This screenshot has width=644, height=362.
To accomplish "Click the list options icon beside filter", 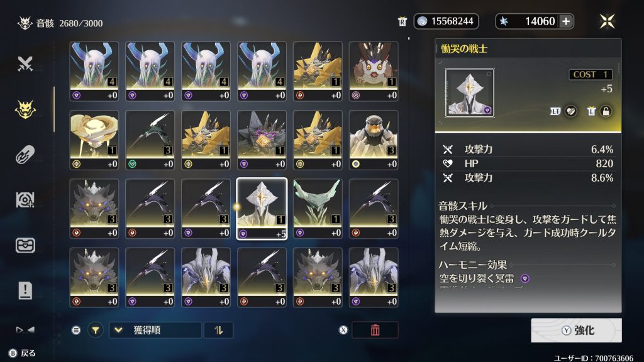I will click(76, 330).
